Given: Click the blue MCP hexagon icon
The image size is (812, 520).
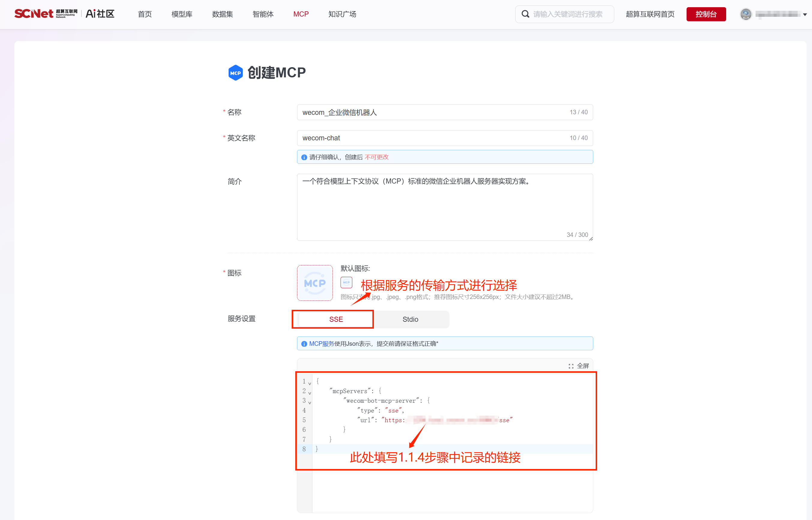Looking at the screenshot, I should pyautogui.click(x=236, y=73).
